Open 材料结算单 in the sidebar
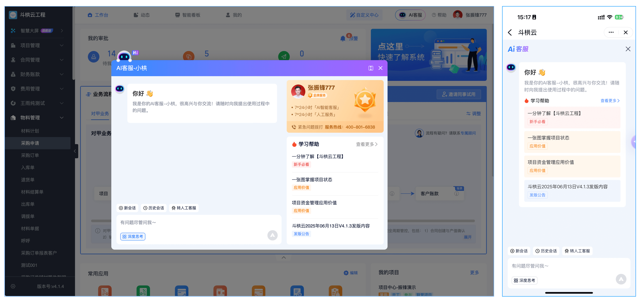This screenshot has height=301, width=644. (x=32, y=192)
